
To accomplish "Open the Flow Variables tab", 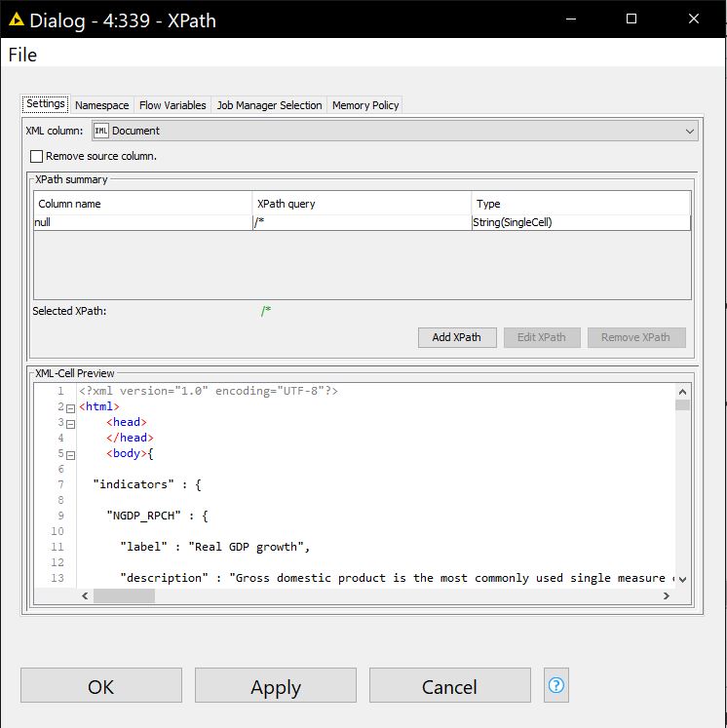I will pyautogui.click(x=172, y=105).
